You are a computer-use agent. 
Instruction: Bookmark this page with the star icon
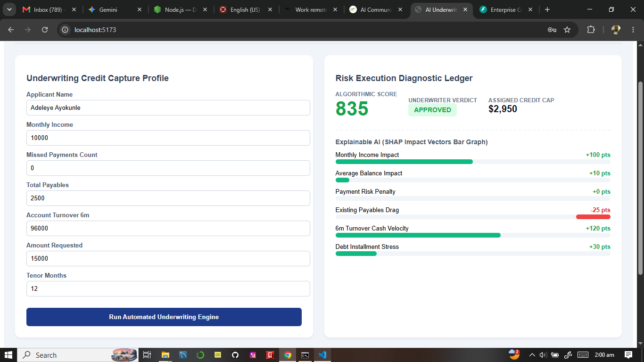pyautogui.click(x=567, y=30)
